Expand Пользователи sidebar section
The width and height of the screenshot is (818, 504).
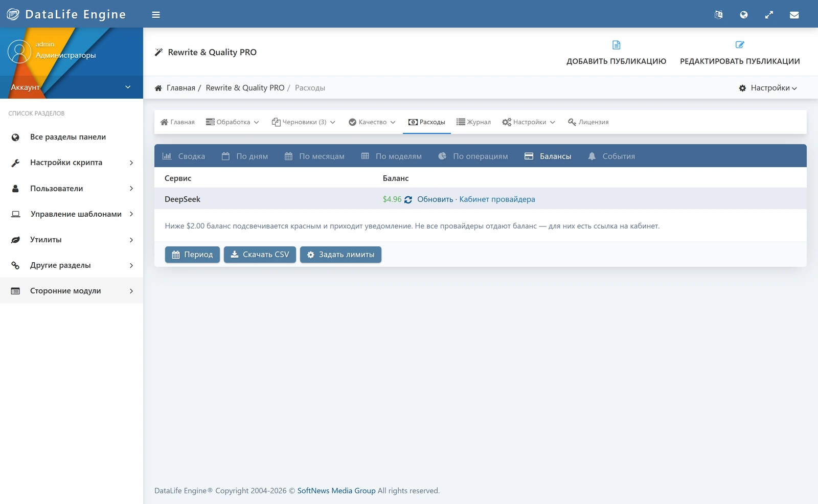72,188
